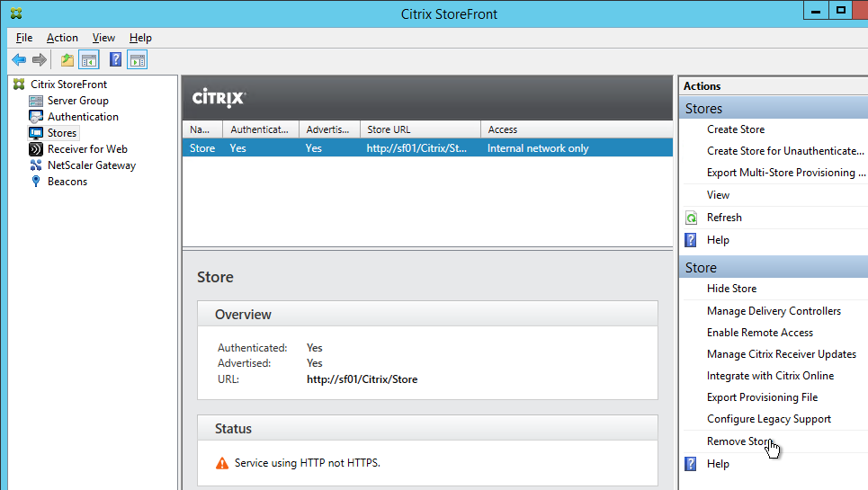Screen dimensions: 868x490
Task: Select Receiver for Web in the tree
Action: point(87,149)
